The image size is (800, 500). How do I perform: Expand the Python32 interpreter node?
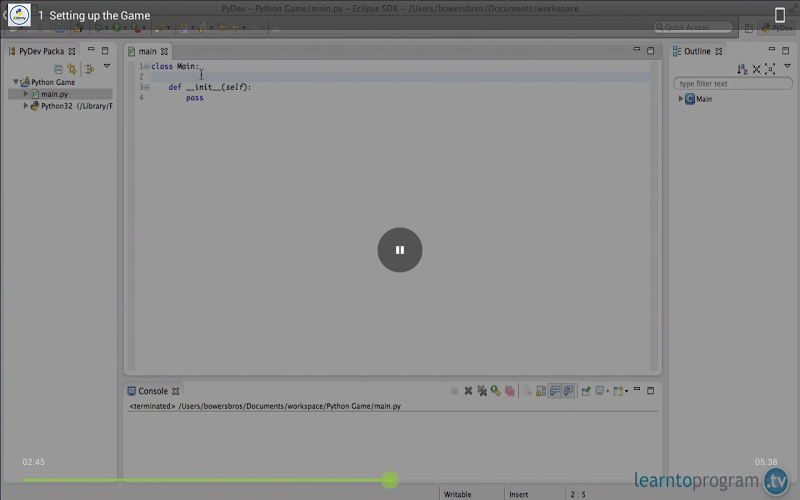(26, 106)
